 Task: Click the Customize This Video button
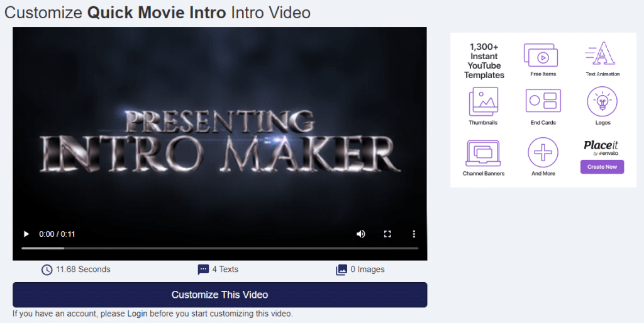click(219, 295)
